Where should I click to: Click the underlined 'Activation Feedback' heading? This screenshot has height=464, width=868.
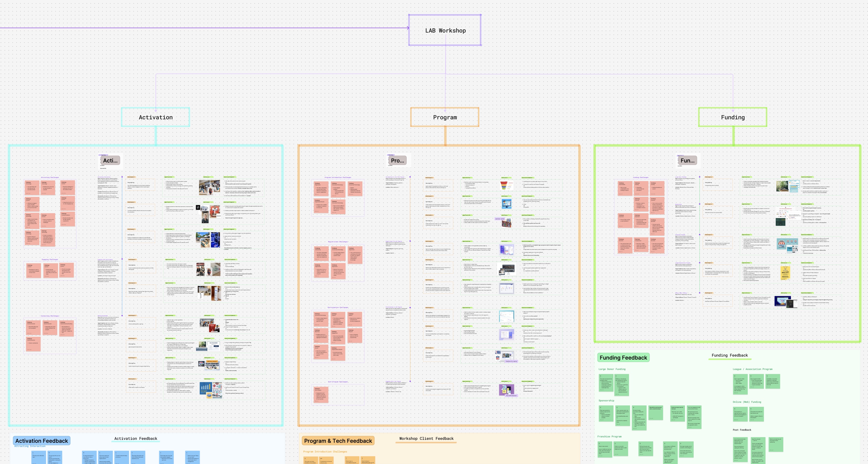[136, 439]
